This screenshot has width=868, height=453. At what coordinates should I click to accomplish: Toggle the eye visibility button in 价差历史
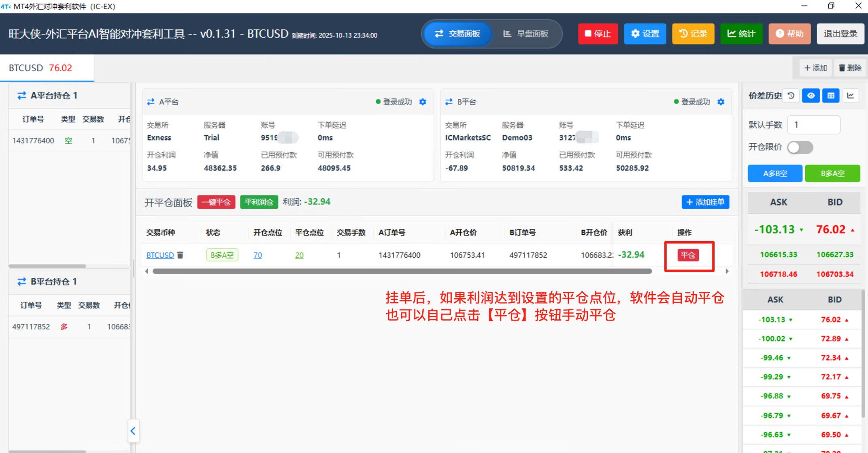811,96
